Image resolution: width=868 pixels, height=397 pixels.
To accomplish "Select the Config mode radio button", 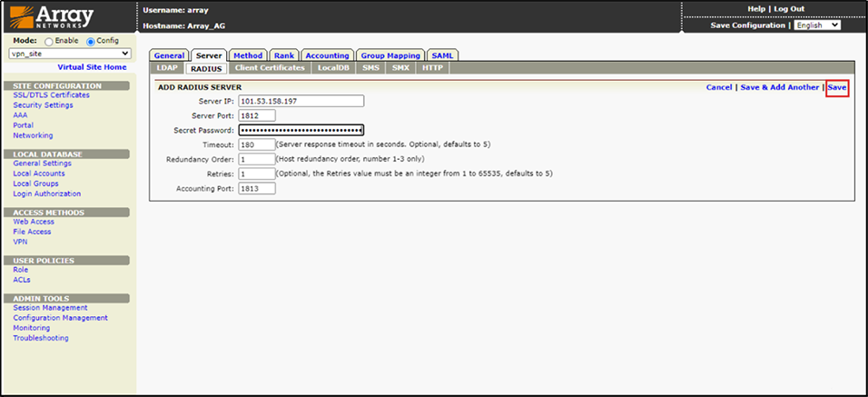I will click(90, 42).
